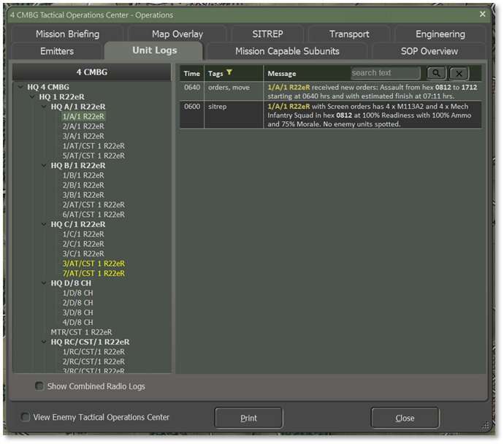Switch to the Mission Briefing tab

(x=67, y=34)
